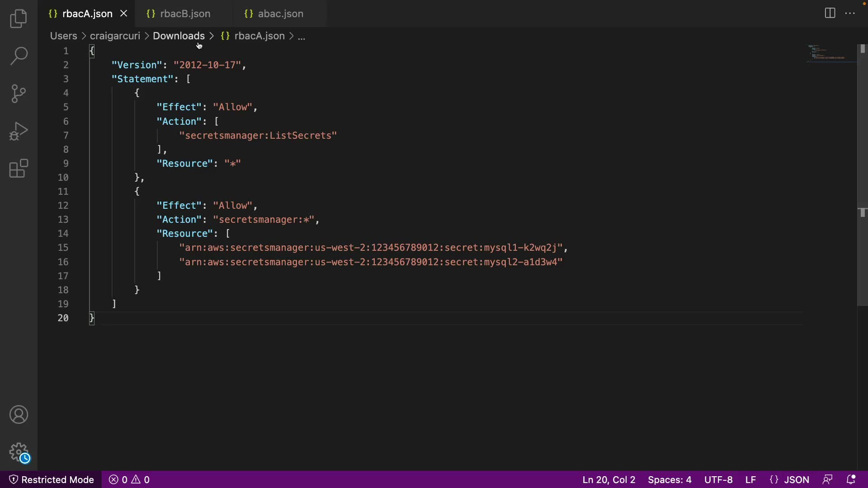
Task: Open the Source Control view
Action: tap(19, 94)
